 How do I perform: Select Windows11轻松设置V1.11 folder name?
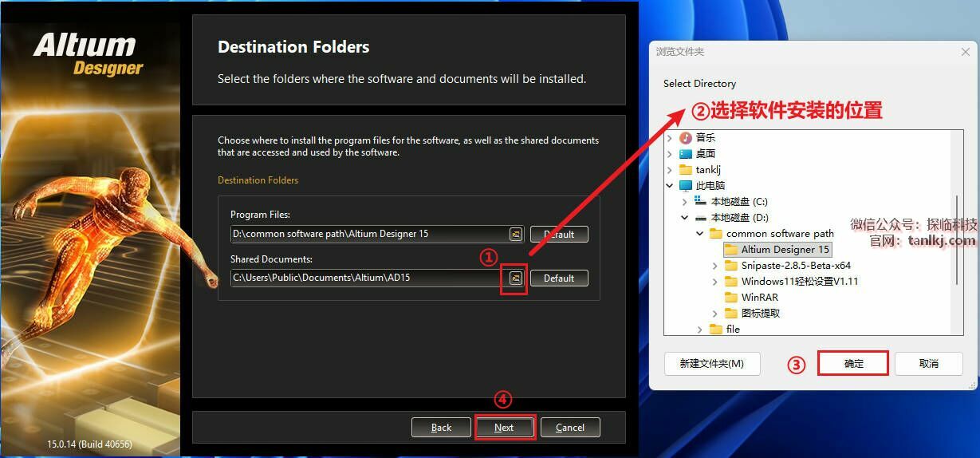[800, 281]
